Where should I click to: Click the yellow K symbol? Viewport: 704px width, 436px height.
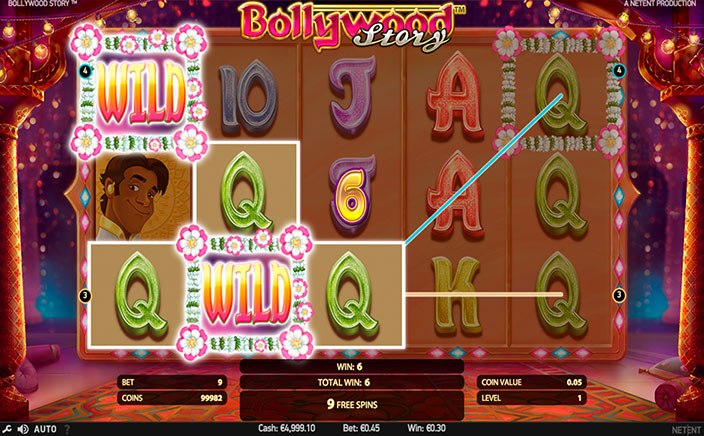click(x=457, y=295)
